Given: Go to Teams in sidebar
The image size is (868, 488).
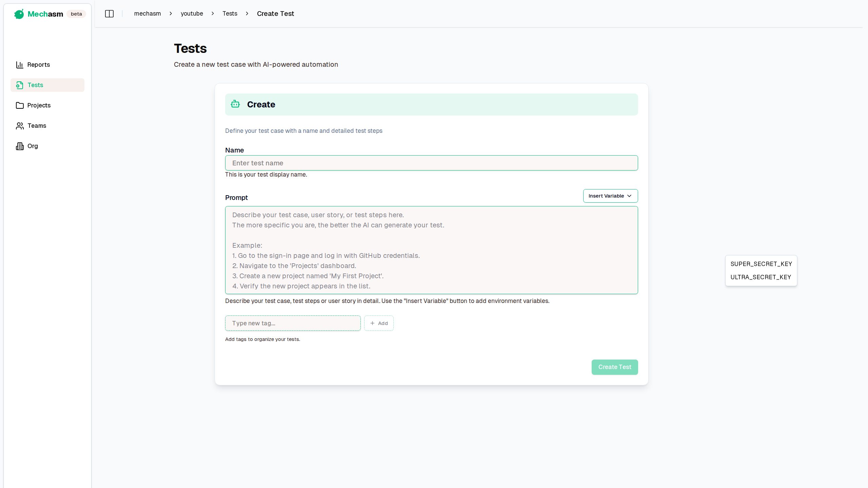Looking at the screenshot, I should [37, 126].
